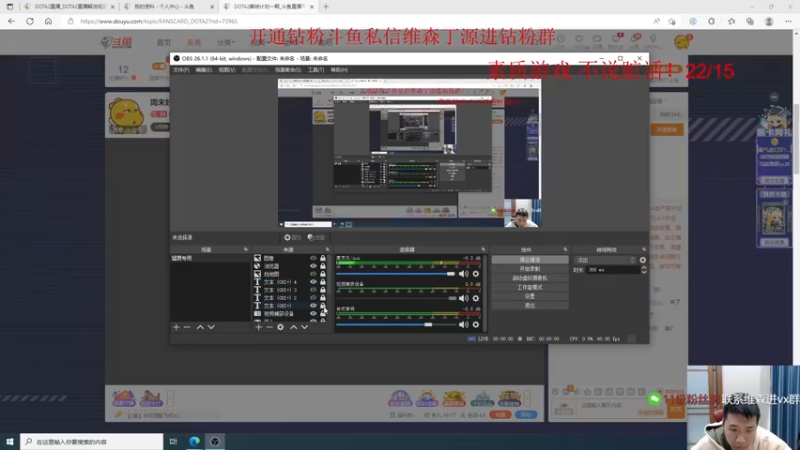The image size is (800, 450).
Task: Click 麦克风/Aux volume slider handle
Action: click(x=451, y=274)
